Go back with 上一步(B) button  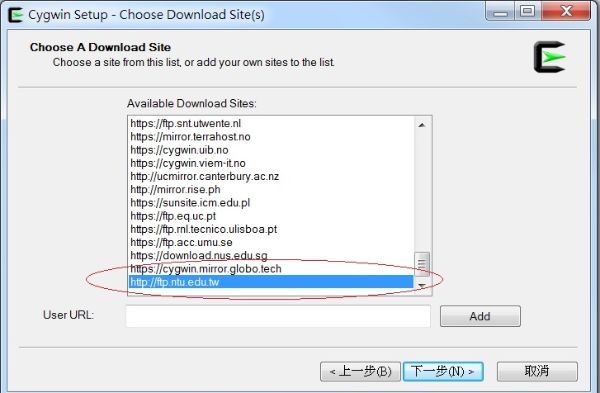tap(360, 372)
